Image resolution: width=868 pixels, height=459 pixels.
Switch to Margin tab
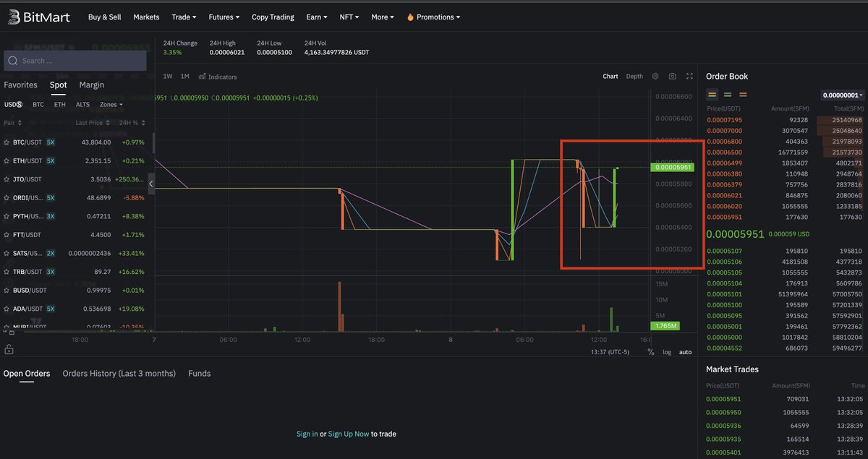[91, 85]
